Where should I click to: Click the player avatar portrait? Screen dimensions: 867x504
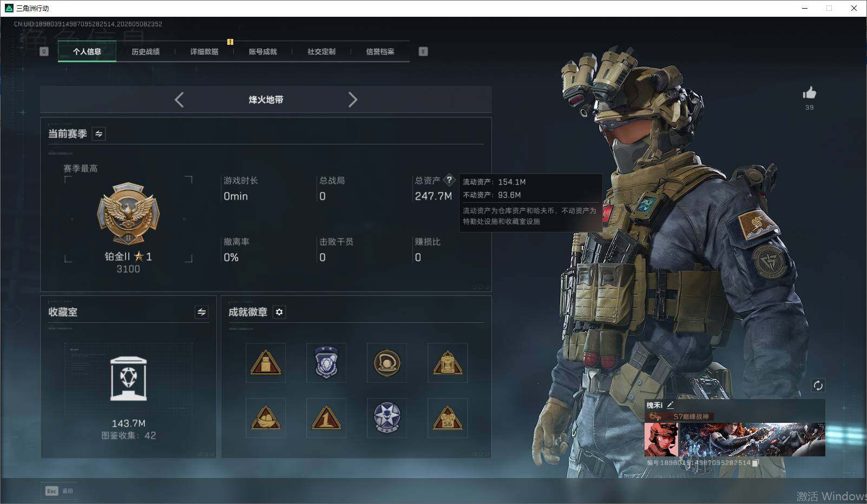661,440
